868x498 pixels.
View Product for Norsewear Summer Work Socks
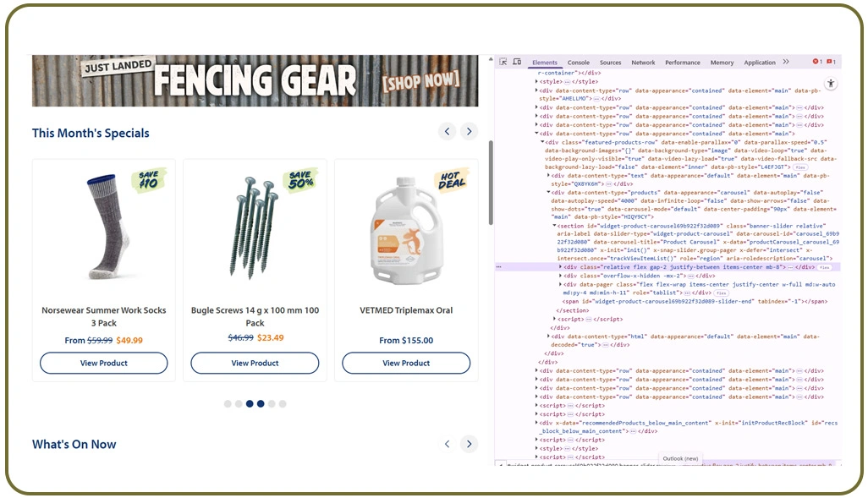pyautogui.click(x=104, y=363)
